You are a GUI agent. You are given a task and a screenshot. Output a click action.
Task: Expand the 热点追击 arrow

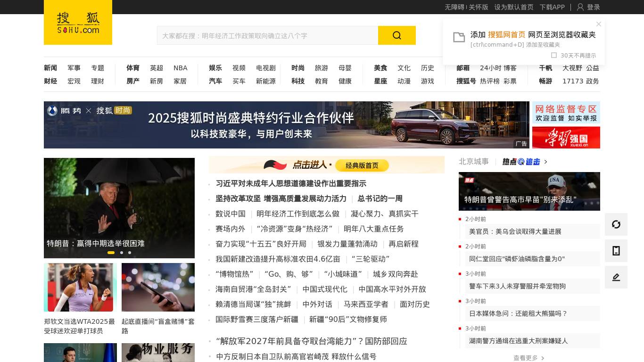click(x=545, y=162)
